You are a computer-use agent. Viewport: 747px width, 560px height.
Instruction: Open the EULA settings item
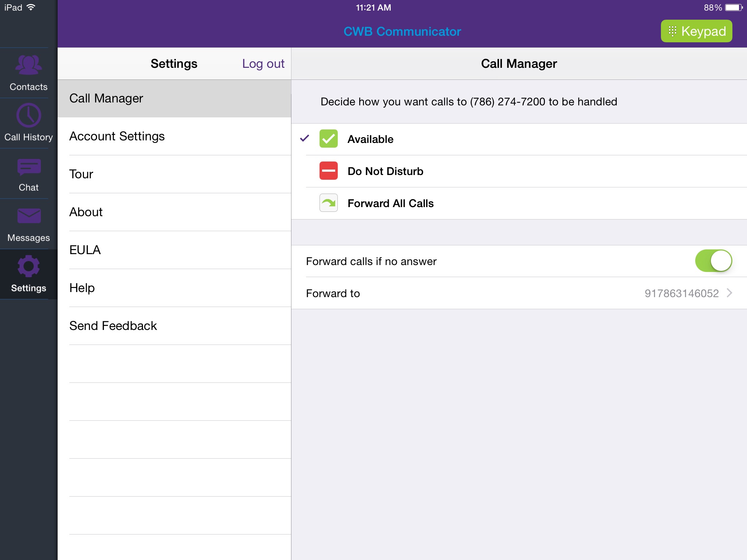85,250
